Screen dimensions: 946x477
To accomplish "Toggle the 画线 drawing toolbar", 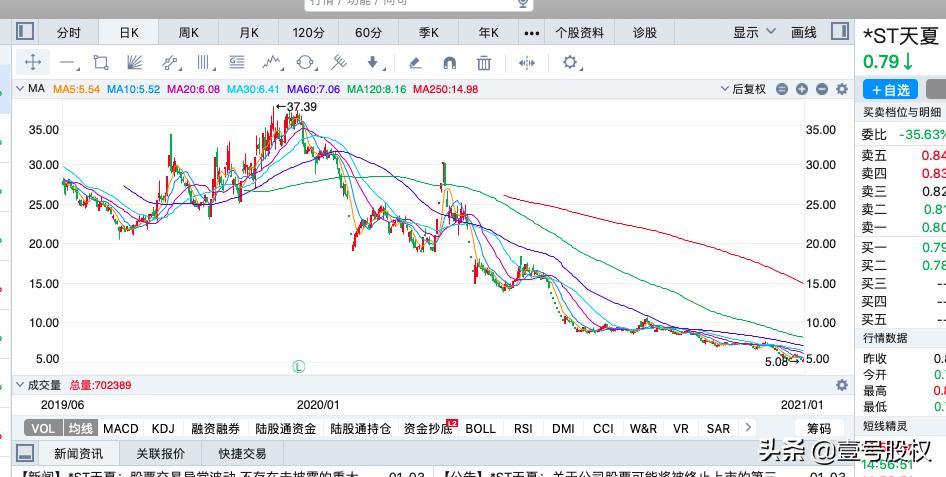I will tap(804, 33).
